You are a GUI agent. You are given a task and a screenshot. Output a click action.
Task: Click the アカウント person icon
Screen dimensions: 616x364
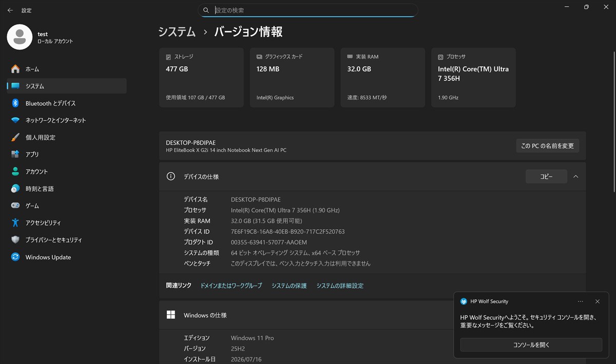click(x=15, y=171)
